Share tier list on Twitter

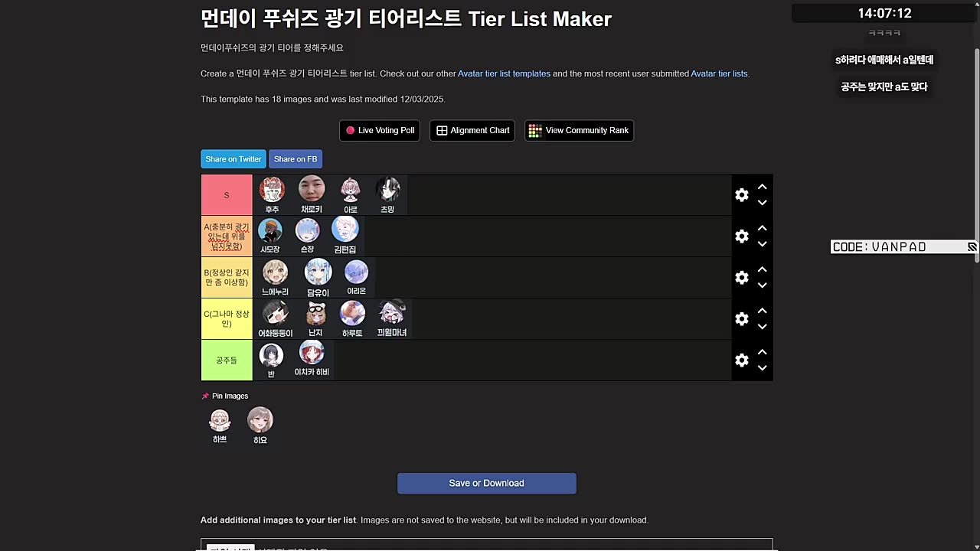pos(234,159)
